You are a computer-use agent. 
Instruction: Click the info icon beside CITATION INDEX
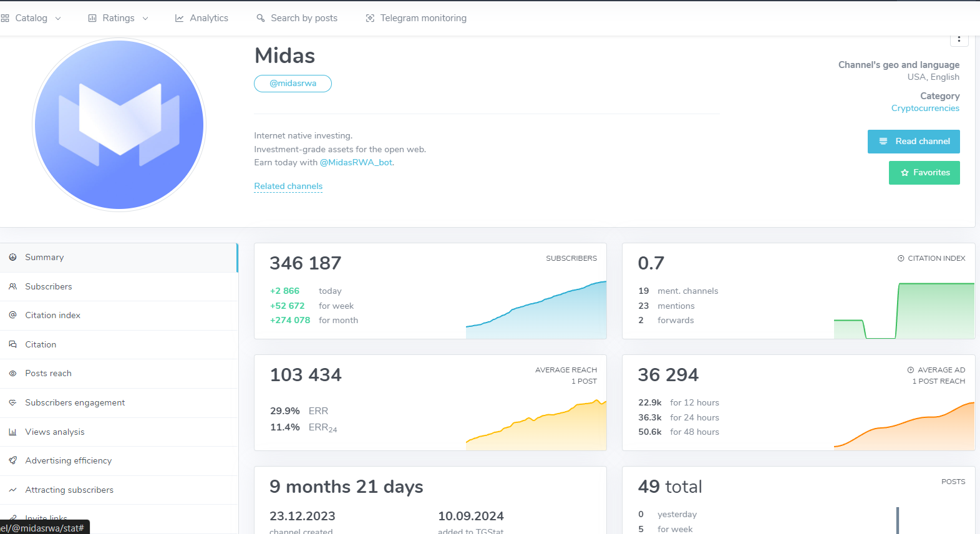[901, 258]
